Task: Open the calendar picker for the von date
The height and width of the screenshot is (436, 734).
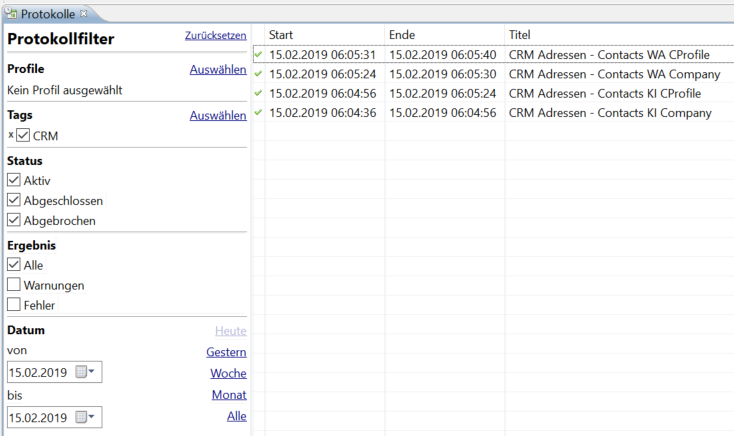Action: point(85,372)
